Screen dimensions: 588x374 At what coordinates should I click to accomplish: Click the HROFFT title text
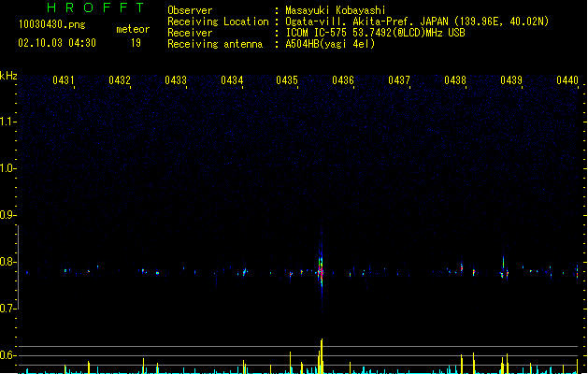[96, 7]
